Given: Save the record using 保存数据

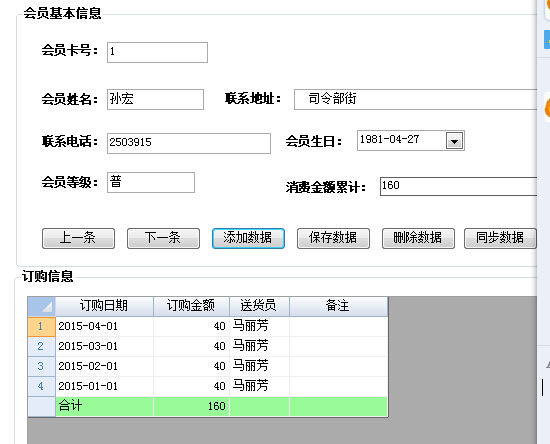Looking at the screenshot, I should pos(333,238).
